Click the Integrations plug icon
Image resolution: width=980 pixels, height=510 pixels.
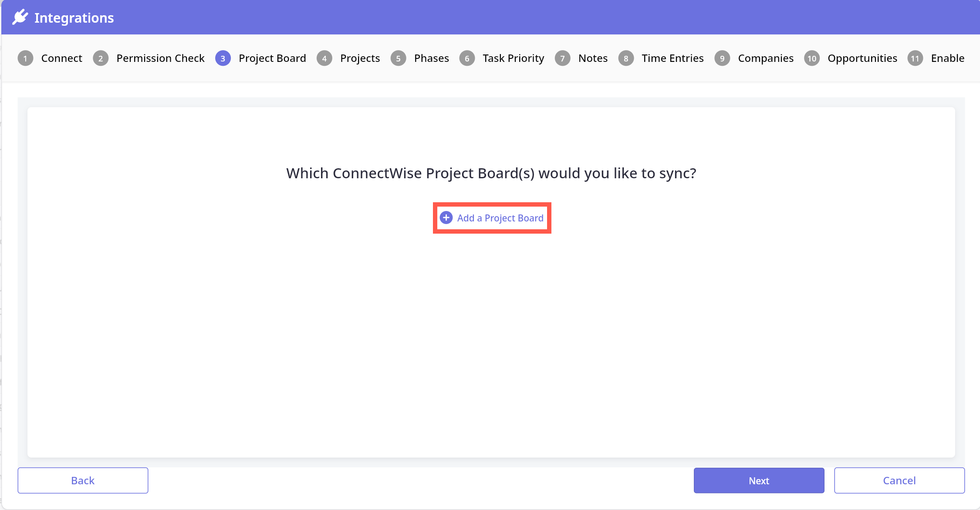coord(20,17)
